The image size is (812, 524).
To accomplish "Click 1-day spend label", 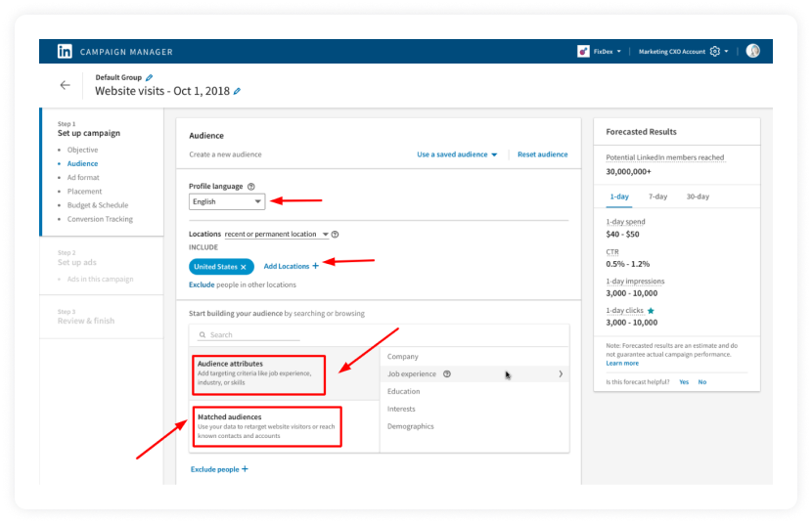I will point(625,222).
